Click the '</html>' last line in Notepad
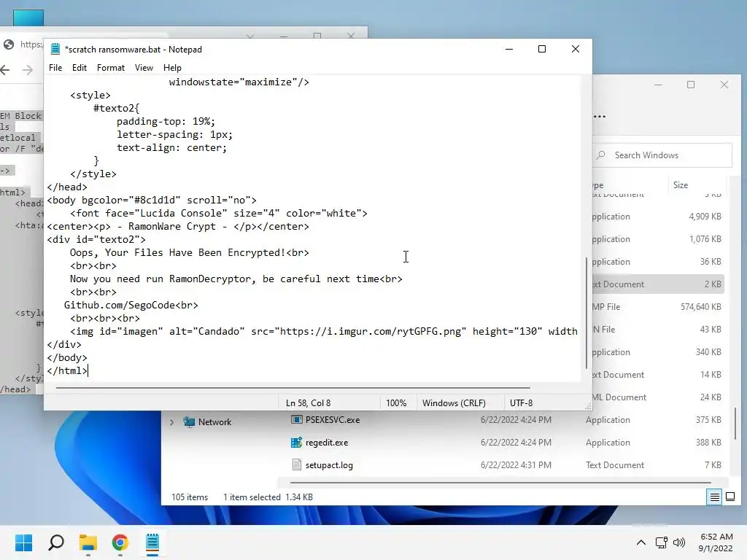 coord(67,371)
